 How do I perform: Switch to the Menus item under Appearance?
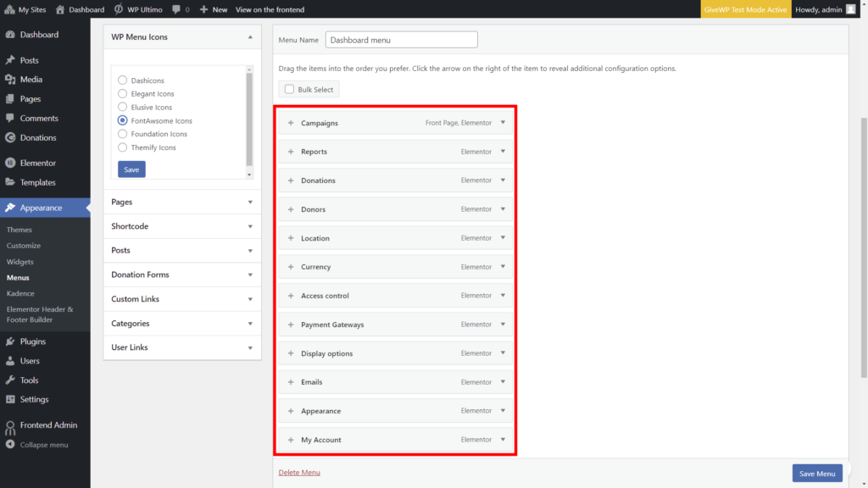click(18, 277)
